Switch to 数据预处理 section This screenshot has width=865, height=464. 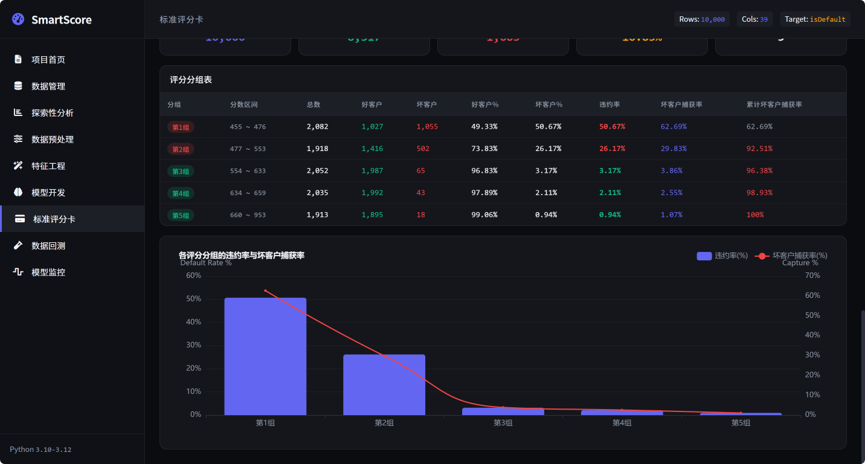click(x=72, y=139)
